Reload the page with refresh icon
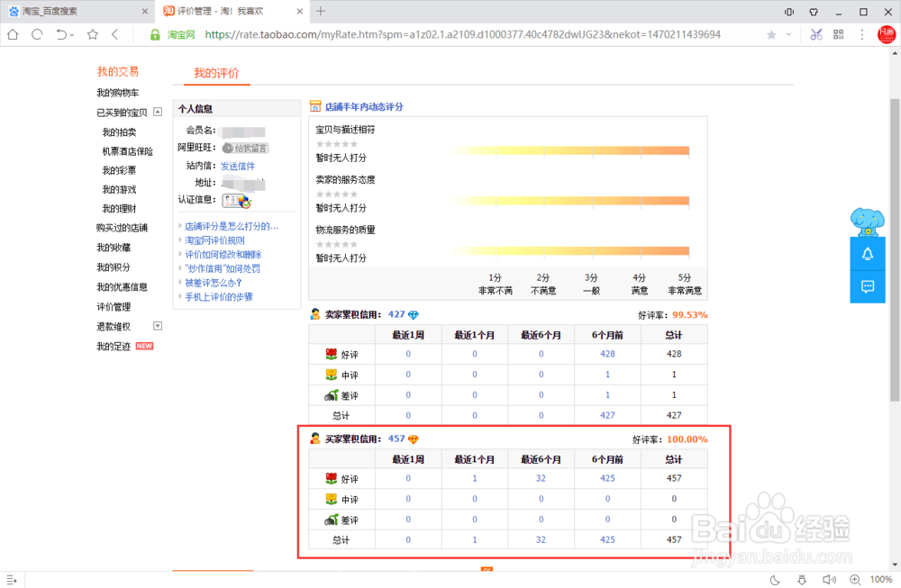The height and width of the screenshot is (588, 901). tap(37, 34)
